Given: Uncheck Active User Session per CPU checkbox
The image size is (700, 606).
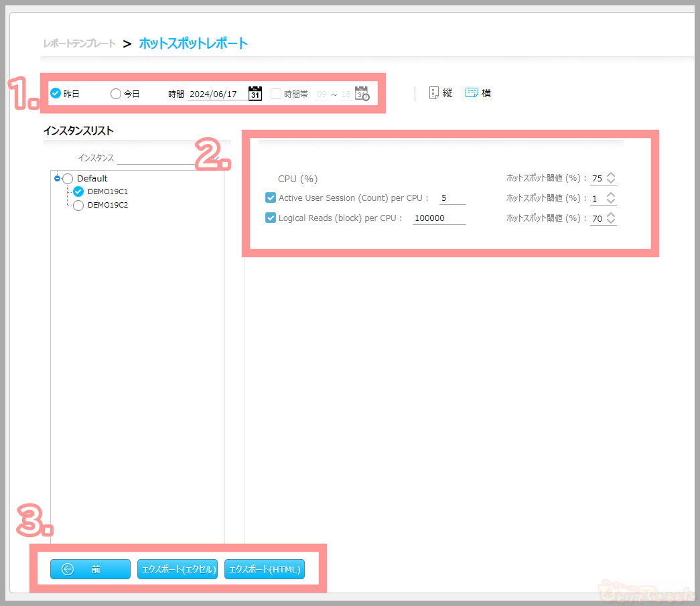Looking at the screenshot, I should point(271,198).
